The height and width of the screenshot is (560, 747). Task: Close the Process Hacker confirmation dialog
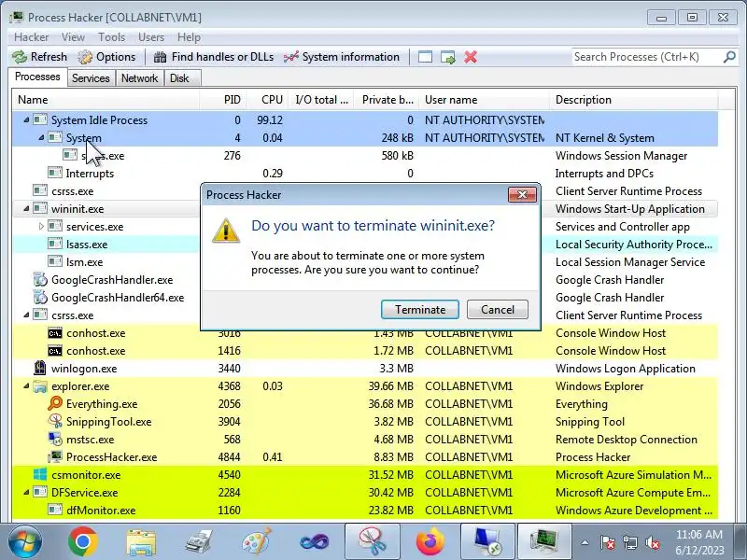(522, 194)
